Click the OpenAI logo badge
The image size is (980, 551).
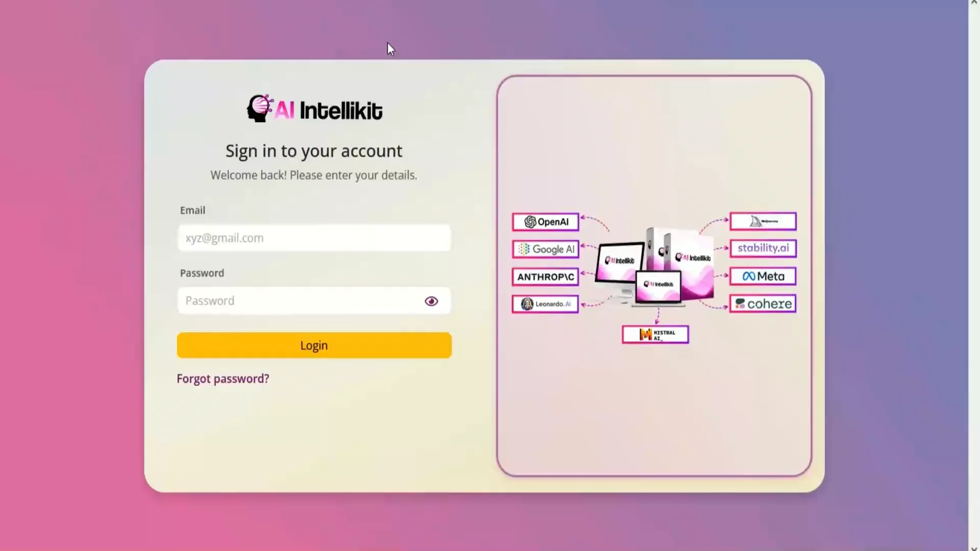click(x=545, y=221)
